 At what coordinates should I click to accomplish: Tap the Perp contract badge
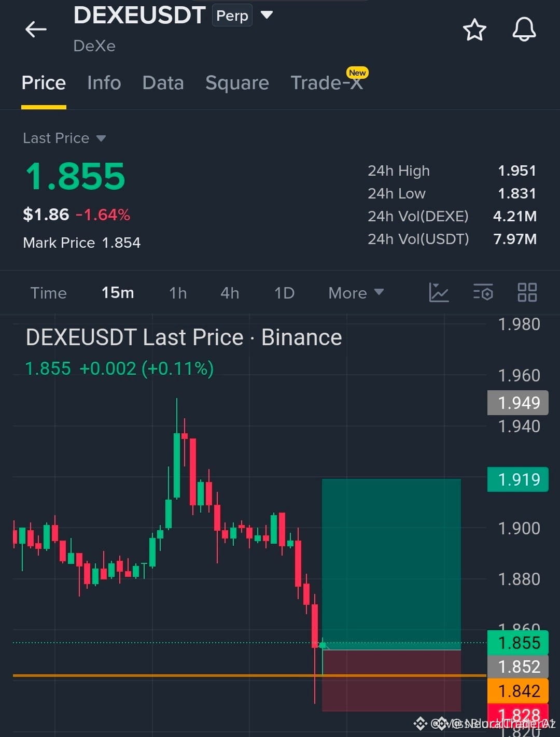pyautogui.click(x=232, y=15)
